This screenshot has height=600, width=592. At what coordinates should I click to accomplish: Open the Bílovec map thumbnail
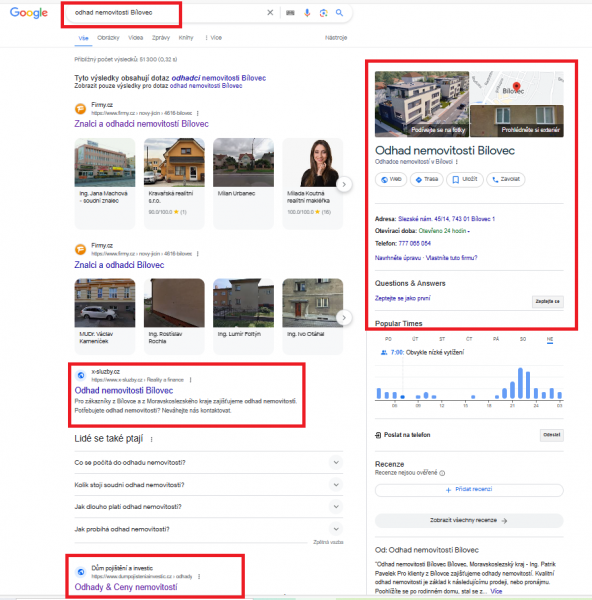tap(517, 88)
